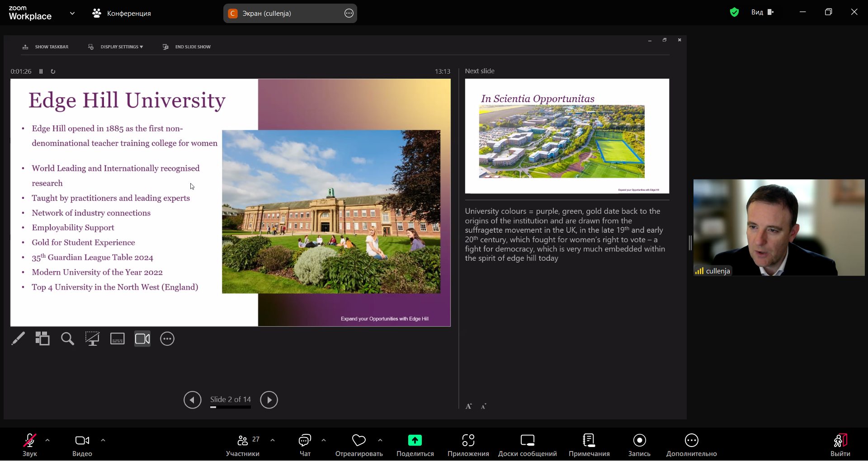Click the current slide Edge Hill University
The width and height of the screenshot is (868, 461).
pos(231,202)
